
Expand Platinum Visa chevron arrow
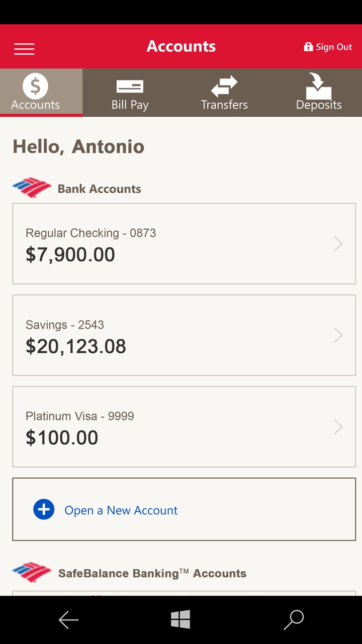(x=338, y=427)
